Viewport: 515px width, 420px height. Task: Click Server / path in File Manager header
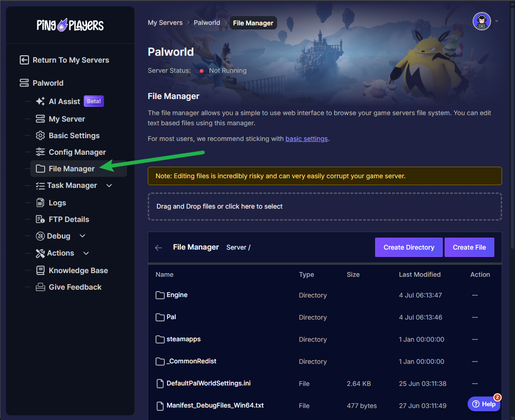[x=238, y=247]
